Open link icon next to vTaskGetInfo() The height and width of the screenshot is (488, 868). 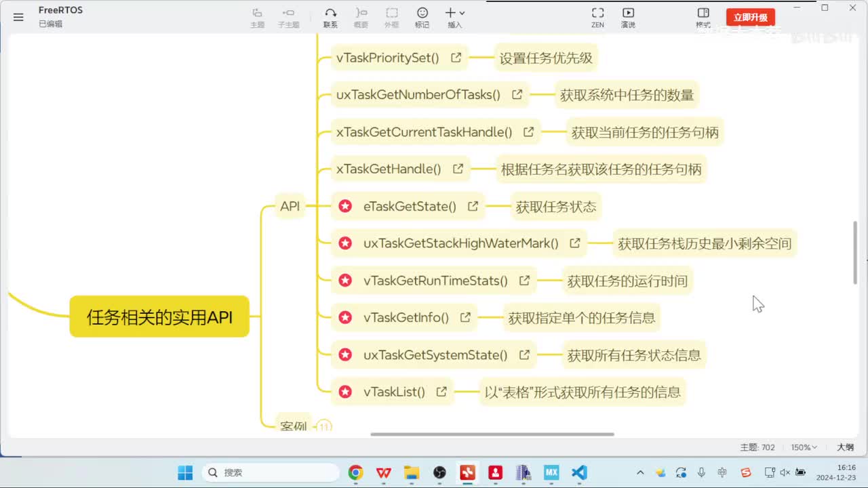(x=466, y=317)
